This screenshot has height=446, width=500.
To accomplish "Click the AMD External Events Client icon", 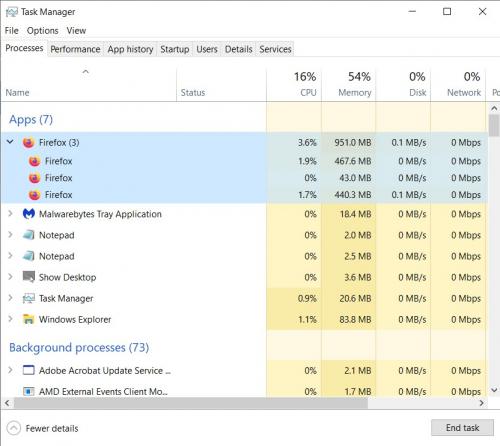I will coord(29,391).
